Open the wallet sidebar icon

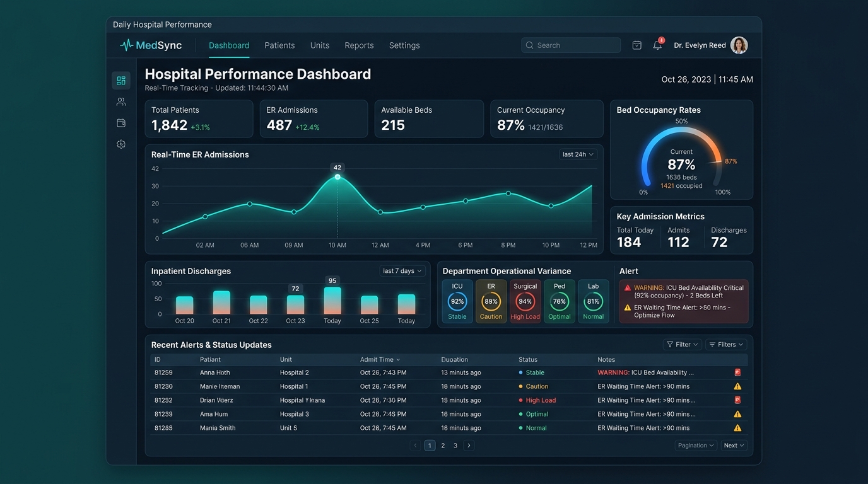coord(121,123)
